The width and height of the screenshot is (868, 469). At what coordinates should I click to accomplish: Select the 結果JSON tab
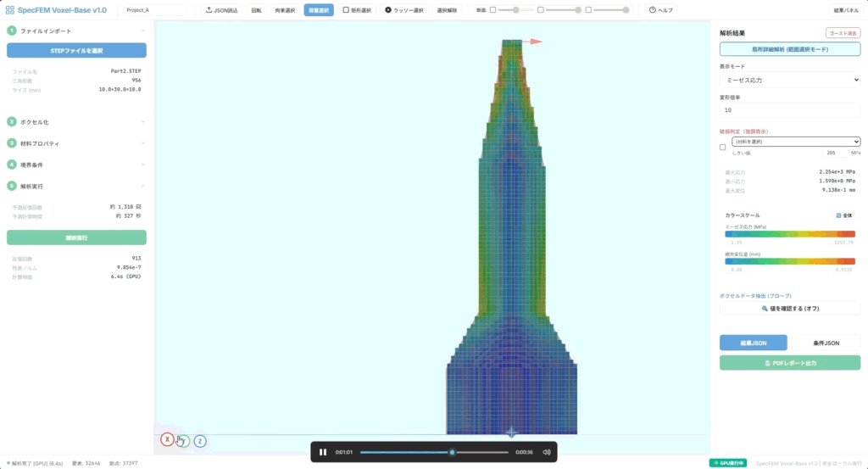coord(754,343)
